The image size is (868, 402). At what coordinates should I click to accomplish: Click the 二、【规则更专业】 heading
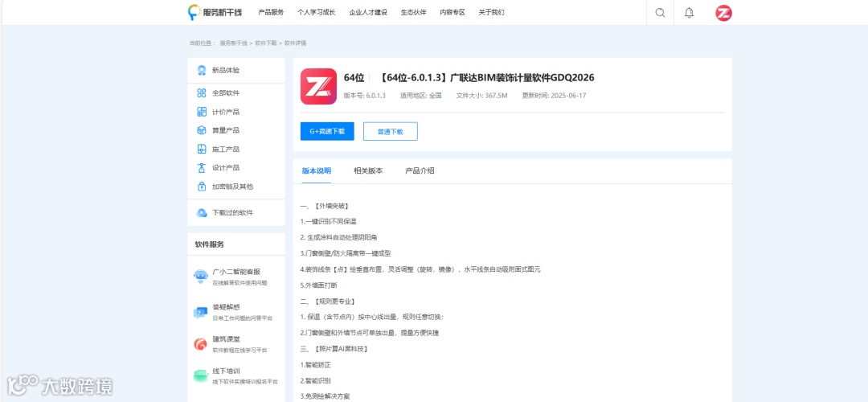[x=328, y=301]
